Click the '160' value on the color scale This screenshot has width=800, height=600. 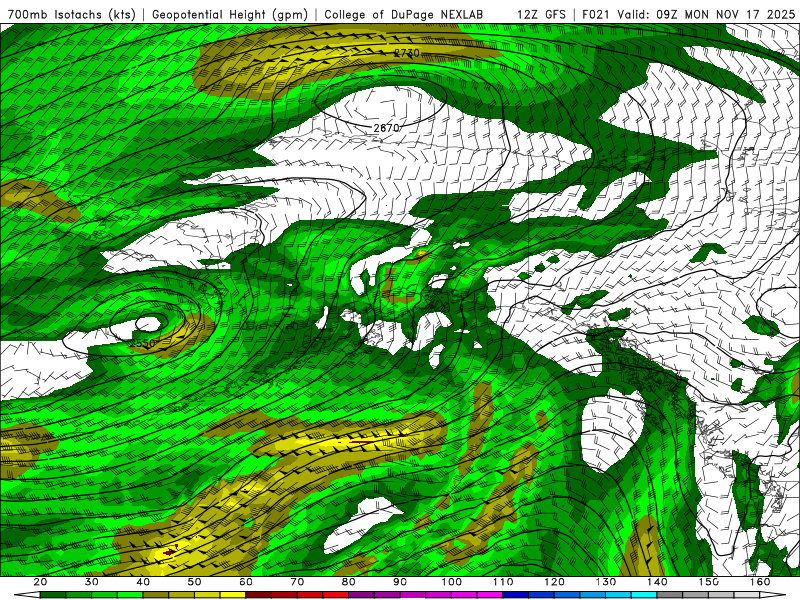coord(760,582)
